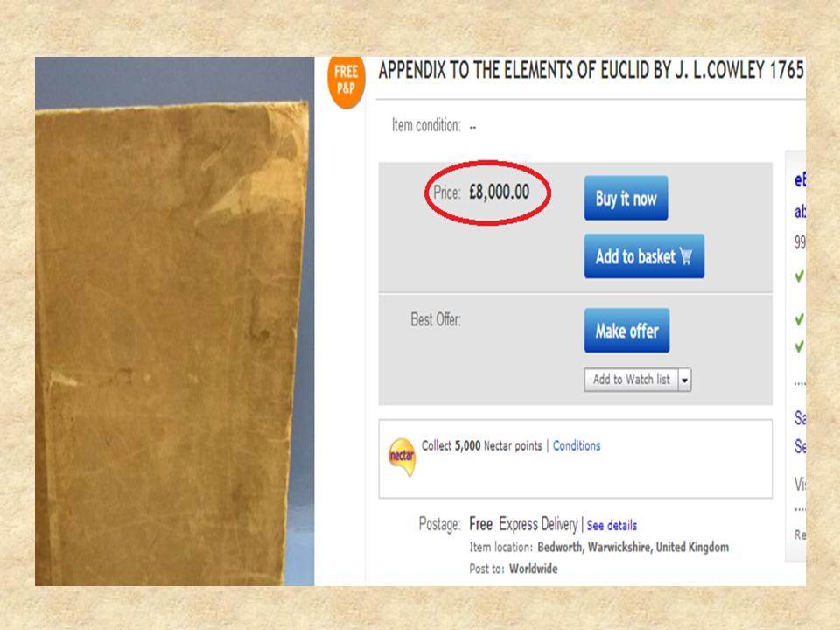Click the Add to basket button
This screenshot has height=630, width=840.
pos(645,256)
